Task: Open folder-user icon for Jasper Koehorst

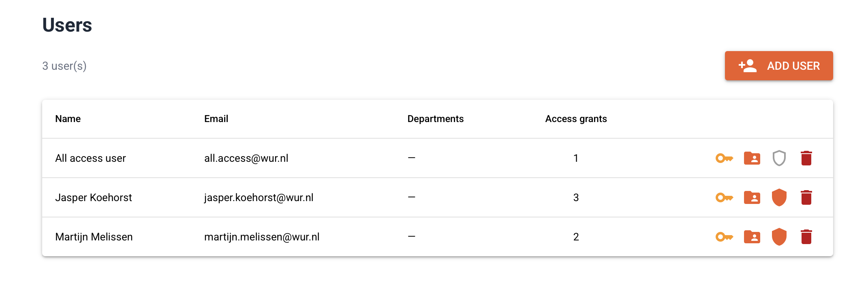Action: [x=752, y=197]
